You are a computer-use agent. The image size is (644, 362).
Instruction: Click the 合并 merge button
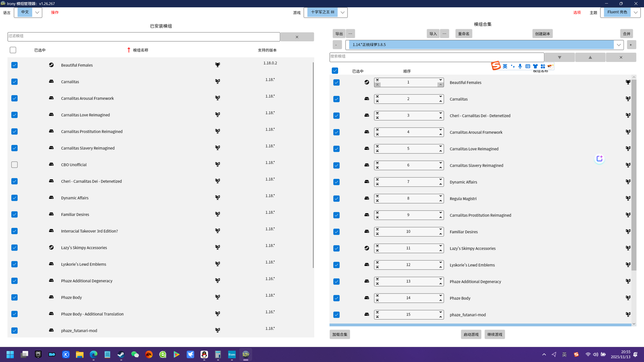pos(627,34)
